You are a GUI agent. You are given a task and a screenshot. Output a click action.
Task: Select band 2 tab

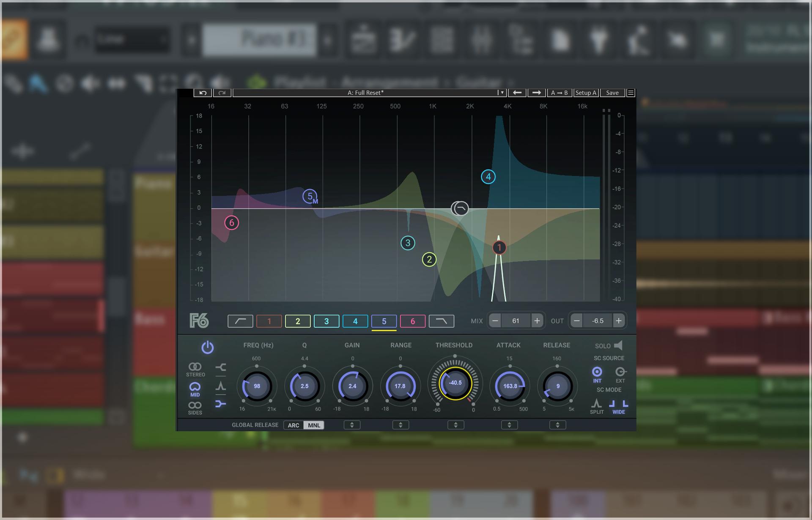coord(298,321)
